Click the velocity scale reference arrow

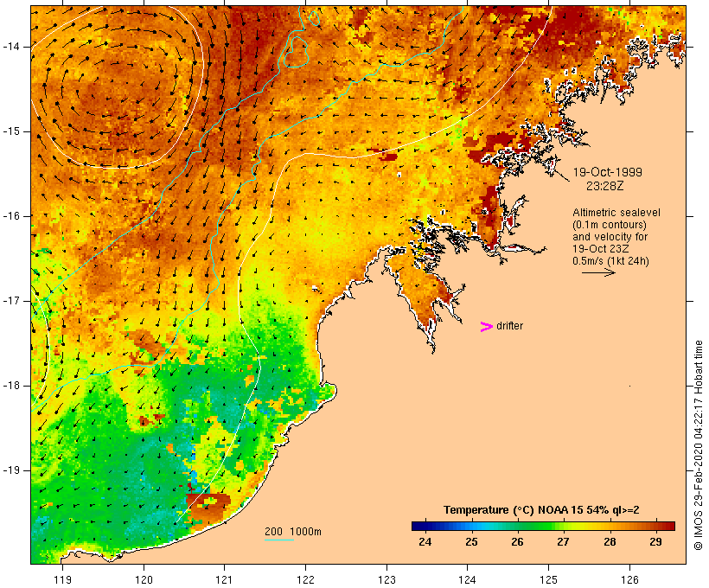pyautogui.click(x=598, y=272)
